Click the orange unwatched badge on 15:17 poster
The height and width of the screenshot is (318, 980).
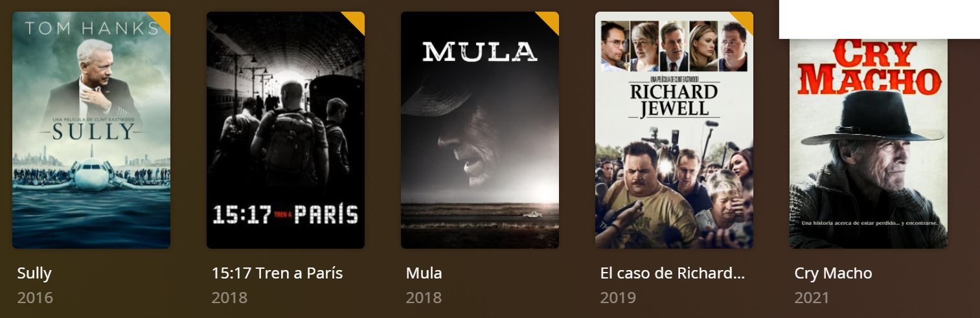pyautogui.click(x=356, y=20)
